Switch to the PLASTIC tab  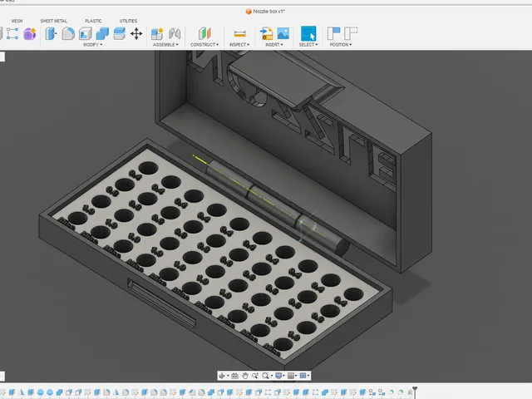tap(93, 21)
